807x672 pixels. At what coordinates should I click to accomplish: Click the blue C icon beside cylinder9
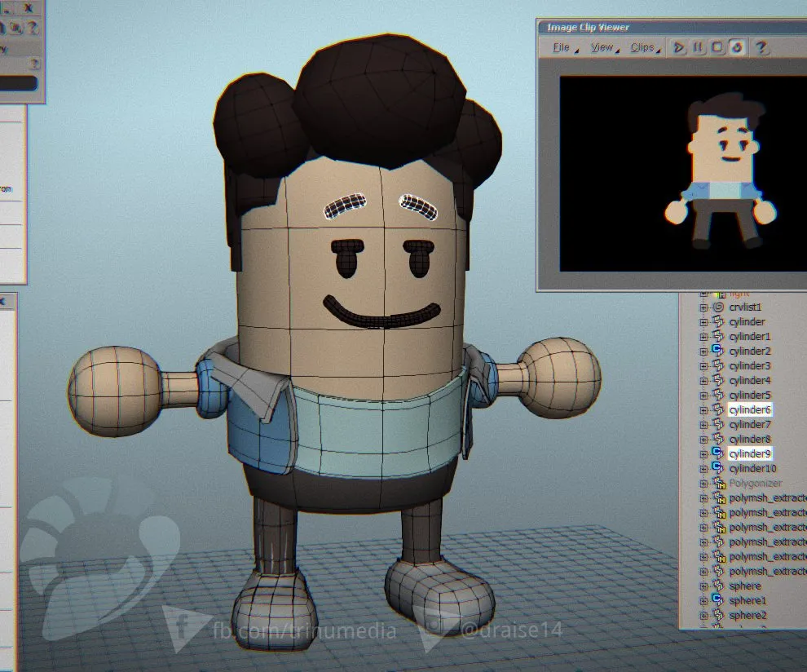718,453
